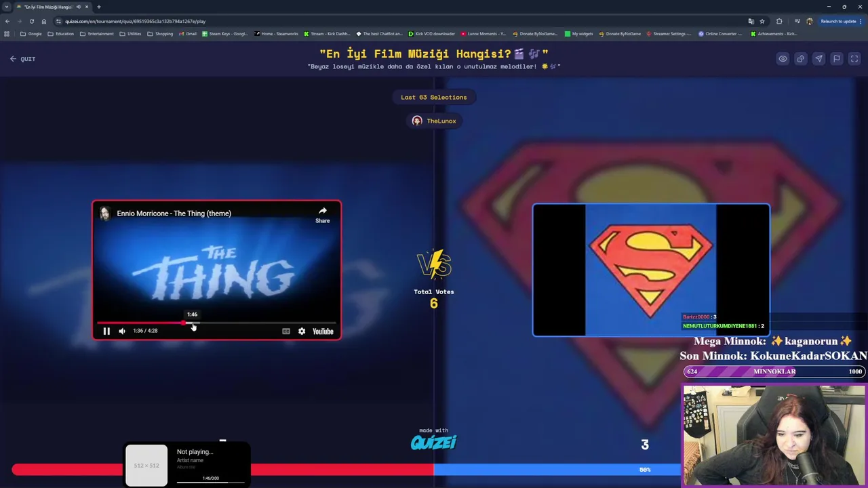This screenshot has width=868, height=488.
Task: Pause the YouTube video
Action: point(106,331)
